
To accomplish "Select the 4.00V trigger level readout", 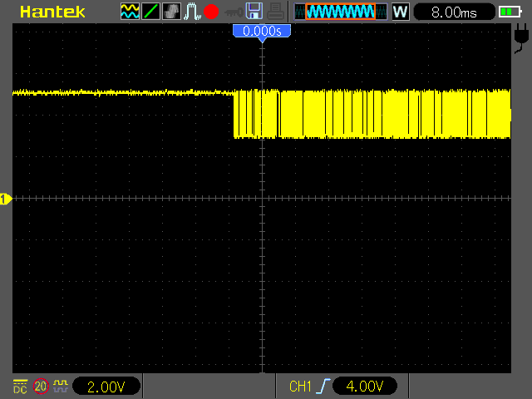I will [x=365, y=386].
